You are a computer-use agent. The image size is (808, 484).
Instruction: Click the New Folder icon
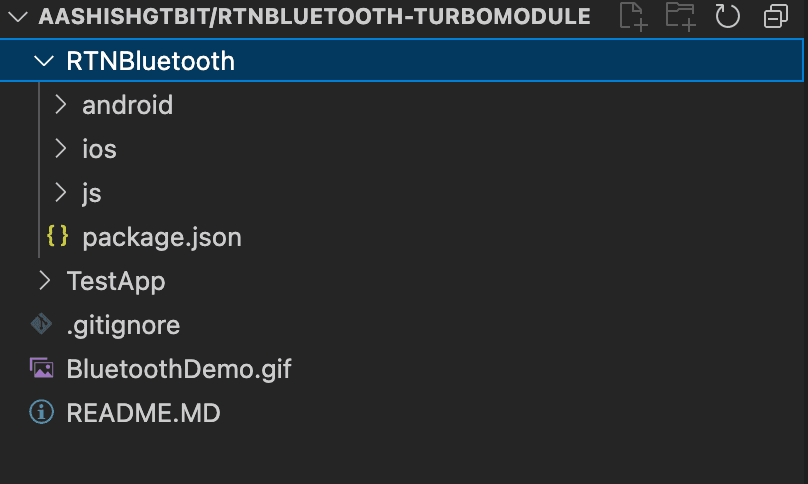click(x=680, y=16)
